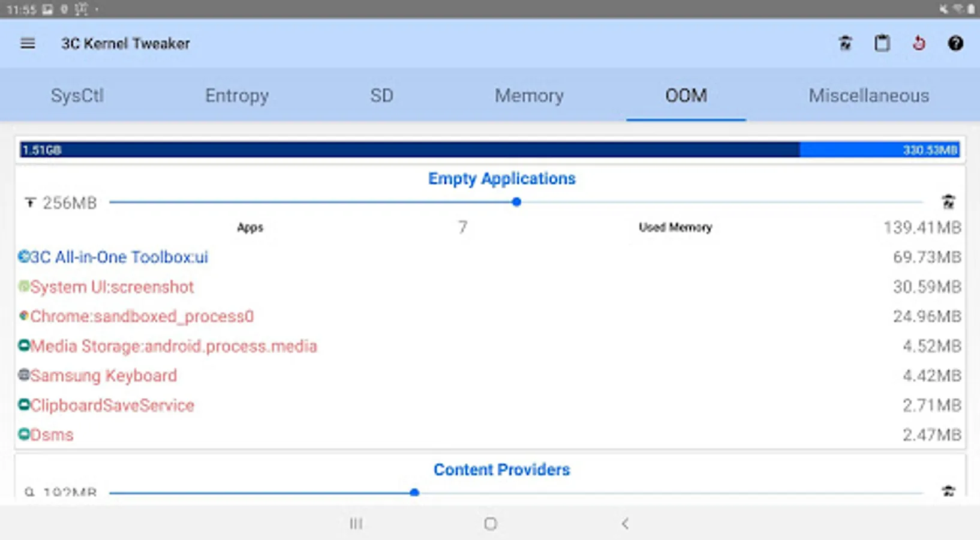Tap the Media Storage app icon
The height and width of the screenshot is (540, 980).
tap(23, 346)
